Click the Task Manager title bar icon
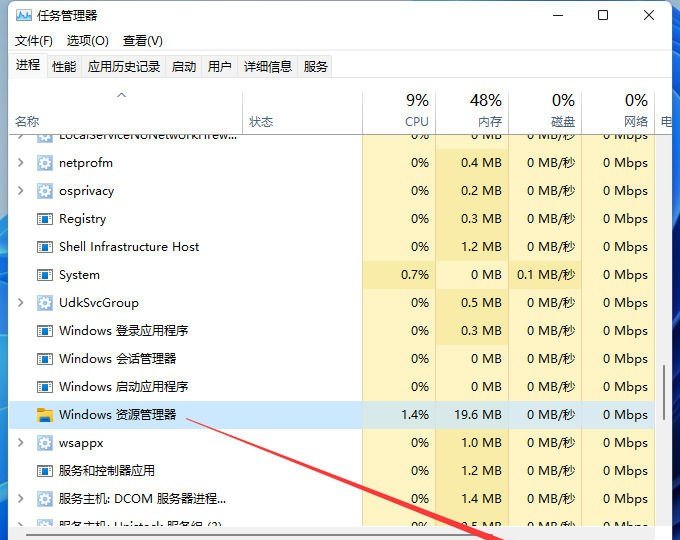680x540 pixels. pos(24,16)
